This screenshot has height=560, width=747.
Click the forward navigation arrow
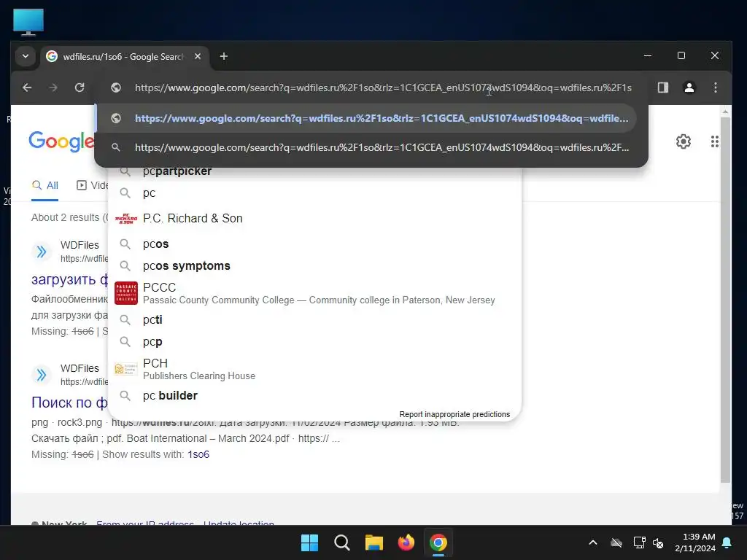(x=53, y=87)
